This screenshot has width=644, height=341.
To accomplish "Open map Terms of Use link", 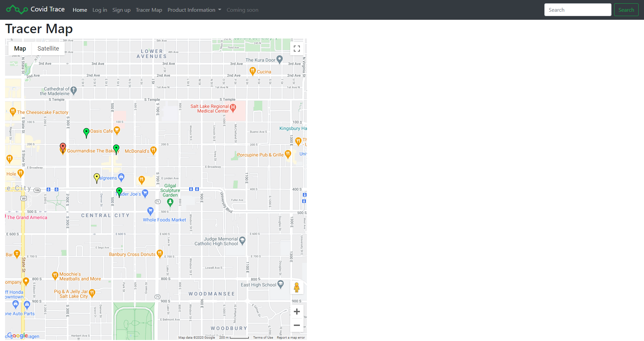I will point(263,338).
